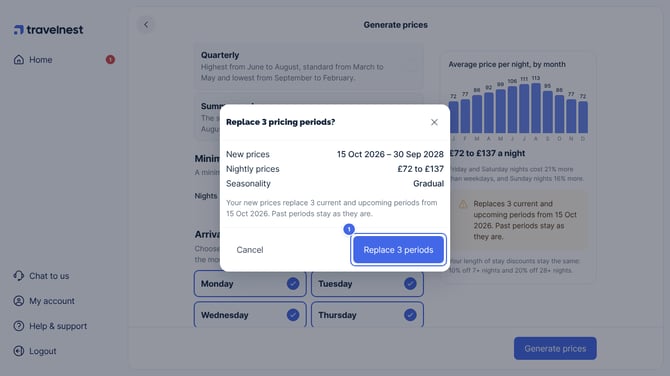Viewport: 670px width, 376px height.
Task: Click the Generate prices button
Action: pyautogui.click(x=555, y=349)
